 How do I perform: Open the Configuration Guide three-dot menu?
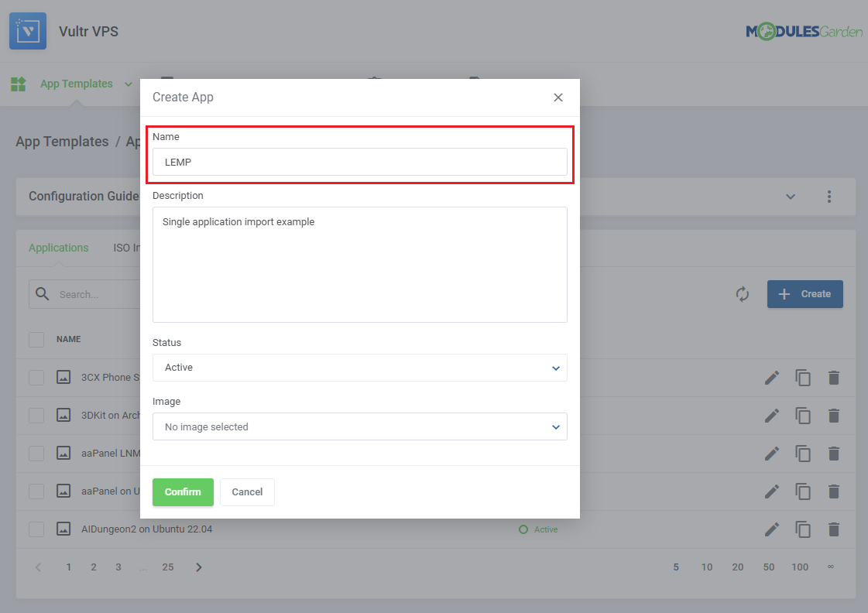pyautogui.click(x=829, y=197)
